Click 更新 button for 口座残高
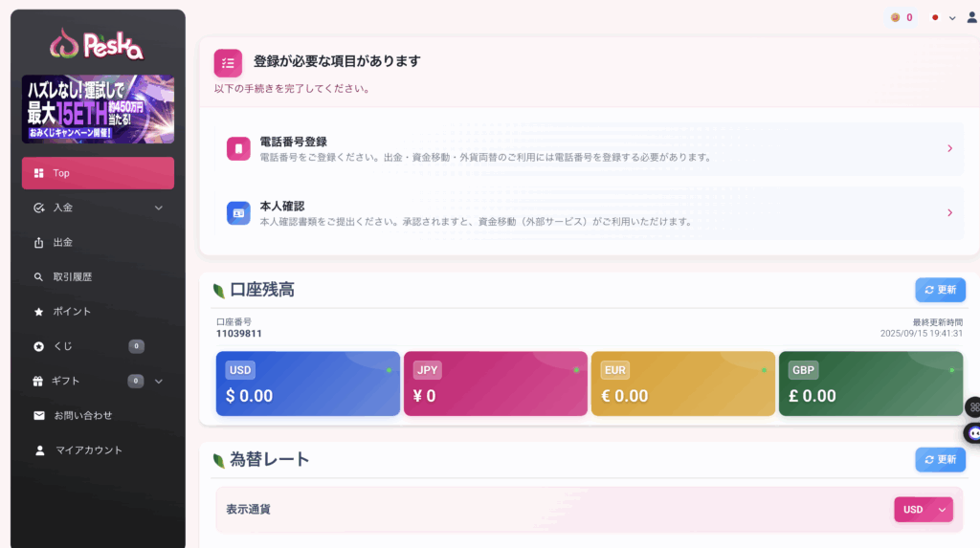 click(x=940, y=290)
